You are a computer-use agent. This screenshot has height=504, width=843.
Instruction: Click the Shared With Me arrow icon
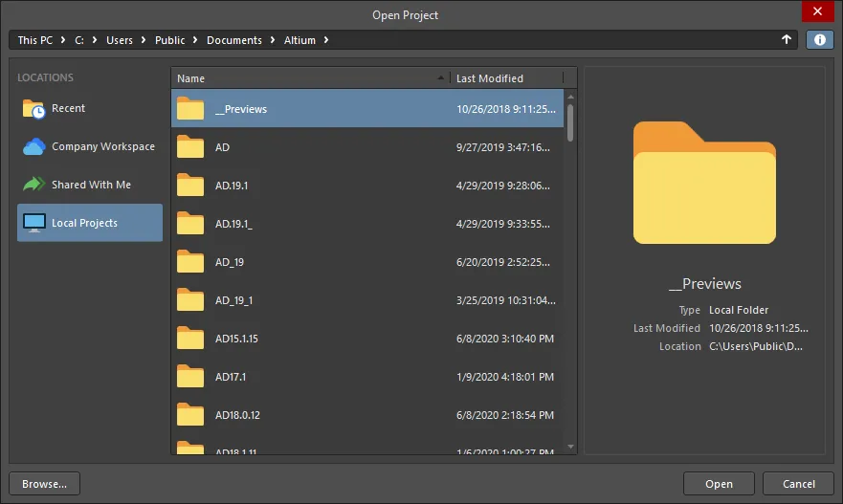33,185
